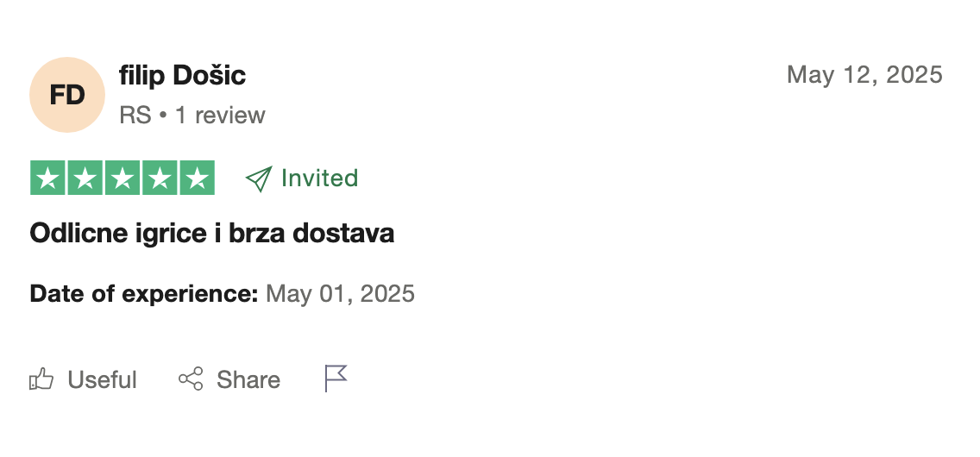This screenshot has height=457, width=980.
Task: Click the Useful button label
Action: point(102,380)
